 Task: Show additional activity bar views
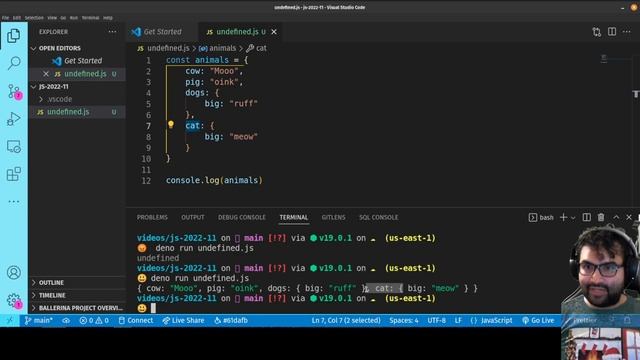(13, 202)
